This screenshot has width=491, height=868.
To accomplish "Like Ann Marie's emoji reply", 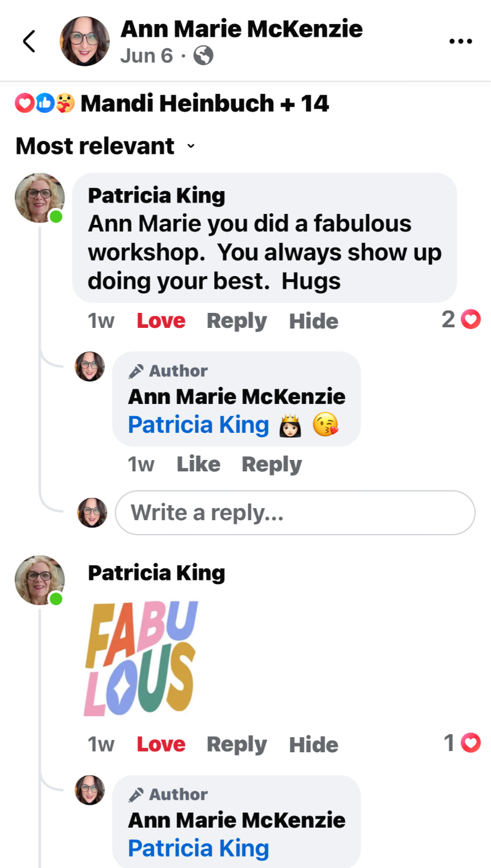I will pyautogui.click(x=198, y=464).
